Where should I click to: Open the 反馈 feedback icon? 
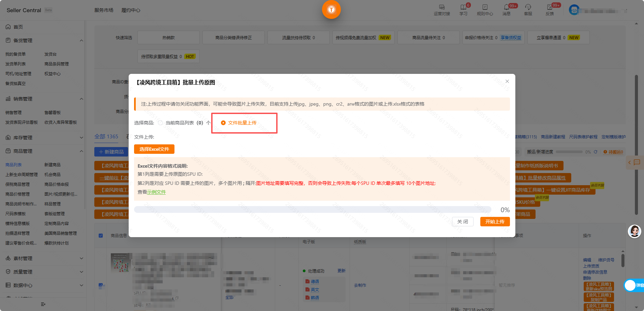(549, 7)
